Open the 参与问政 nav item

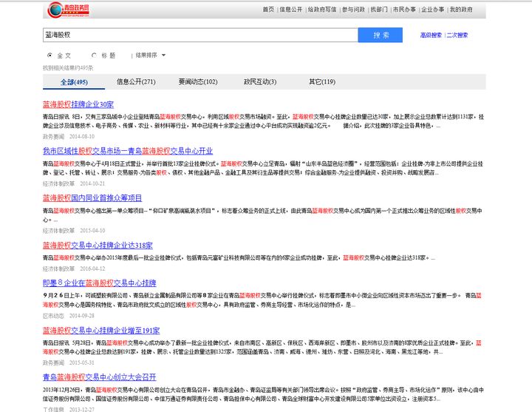tap(353, 10)
